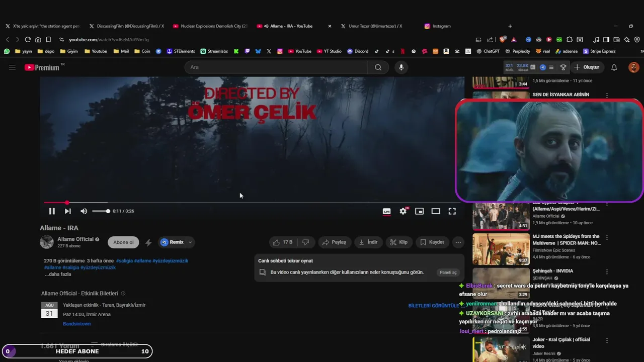Screen dimensions: 644x362
Task: Click the lightning bolt icon beside Abone ol
Action: (x=148, y=242)
